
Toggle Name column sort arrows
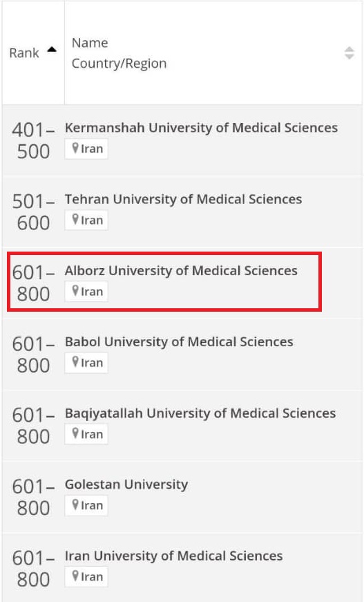[x=349, y=53]
